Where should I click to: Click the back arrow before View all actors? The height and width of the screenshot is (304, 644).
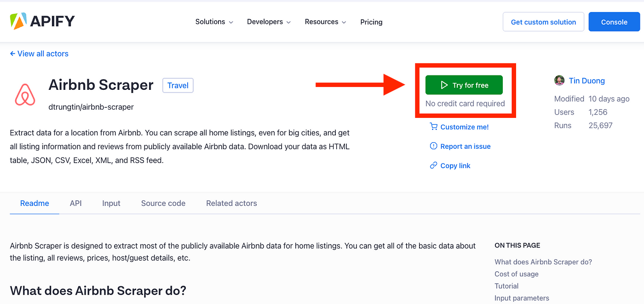(12, 54)
